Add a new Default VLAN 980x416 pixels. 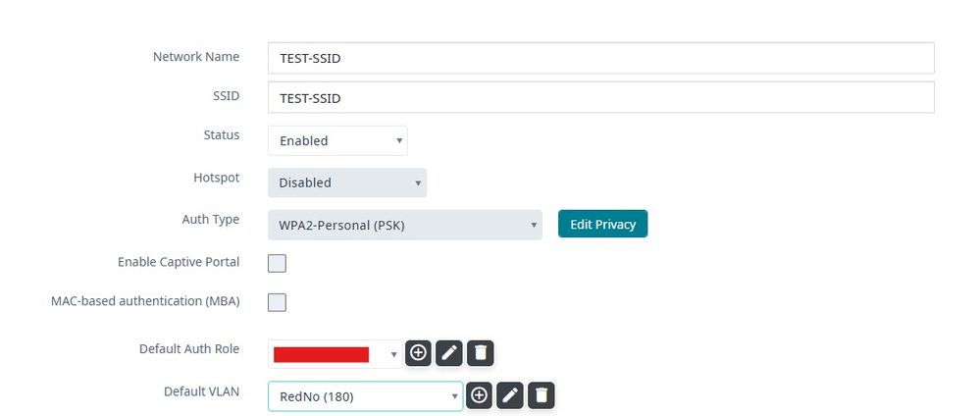(480, 395)
